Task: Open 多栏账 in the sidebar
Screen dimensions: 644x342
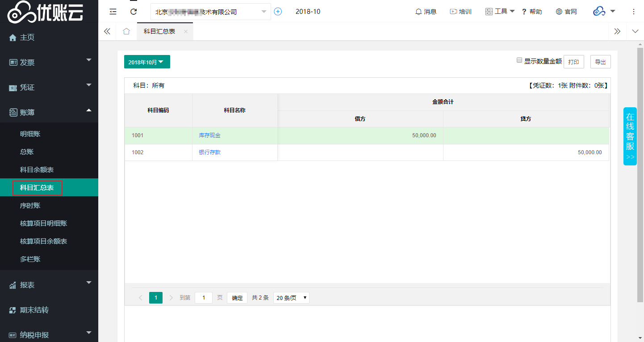Action: click(x=49, y=259)
